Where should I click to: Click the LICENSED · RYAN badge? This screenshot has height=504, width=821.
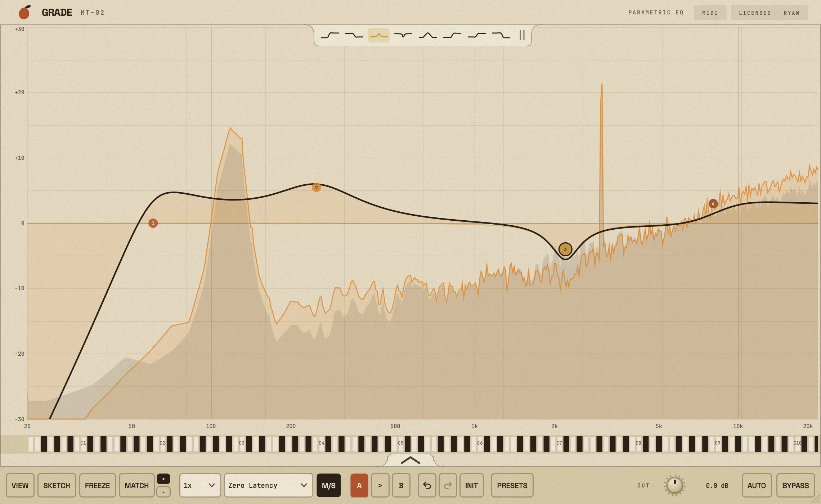[x=770, y=13]
